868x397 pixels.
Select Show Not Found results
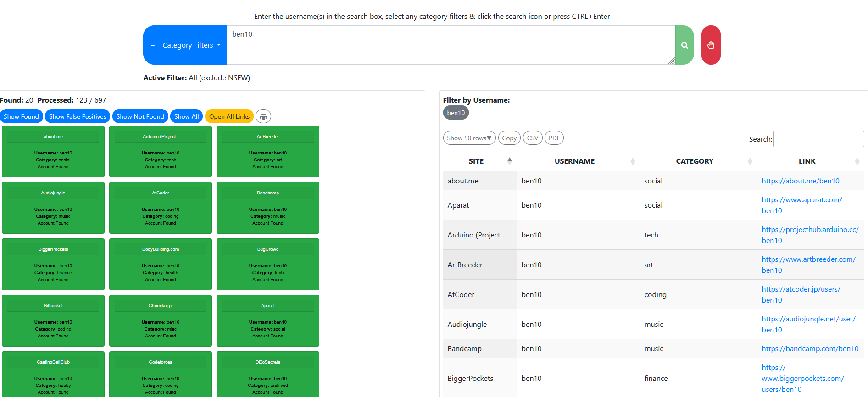pyautogui.click(x=140, y=116)
